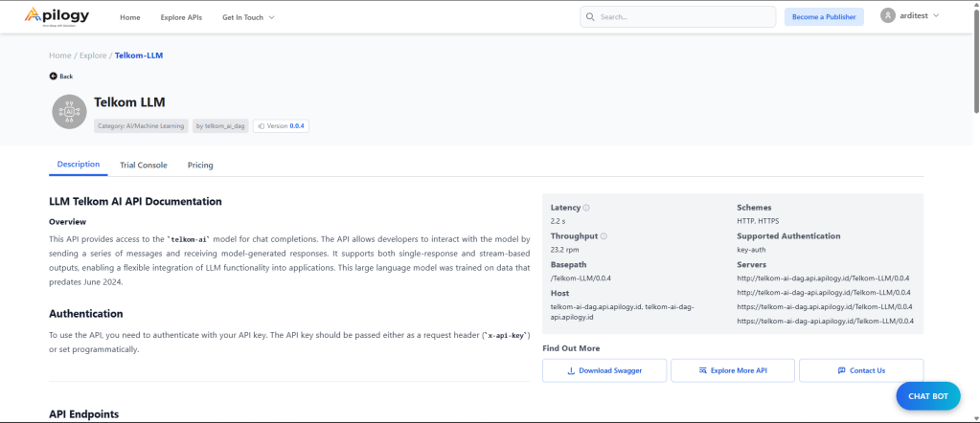Click the Latency info icon

[586, 208]
